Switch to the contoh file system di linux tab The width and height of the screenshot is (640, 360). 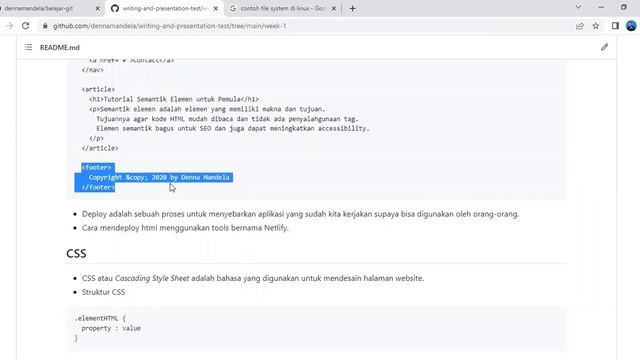click(282, 8)
